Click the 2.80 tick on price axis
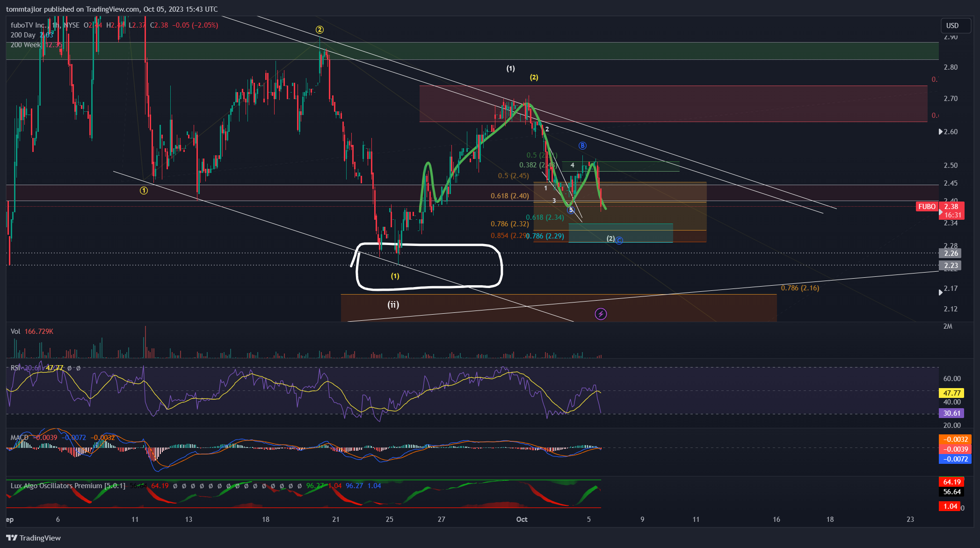The width and height of the screenshot is (980, 548). (951, 67)
